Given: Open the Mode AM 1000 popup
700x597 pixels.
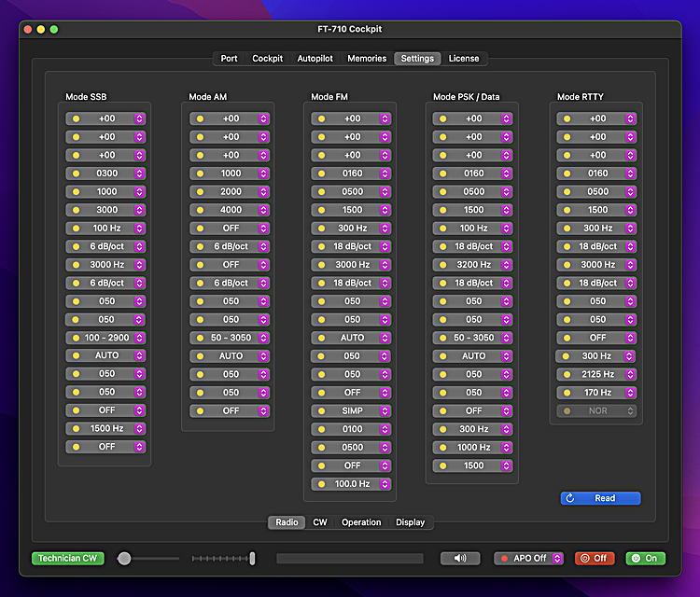Looking at the screenshot, I should pos(230,174).
